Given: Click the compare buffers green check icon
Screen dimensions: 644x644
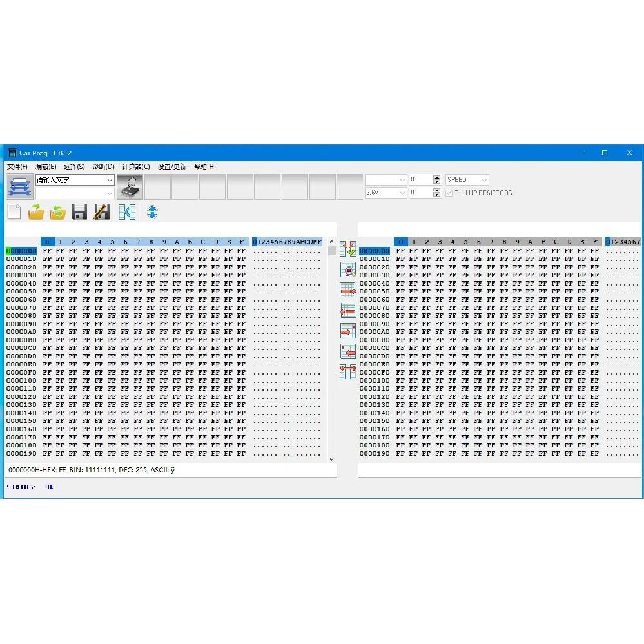Looking at the screenshot, I should point(348,249).
